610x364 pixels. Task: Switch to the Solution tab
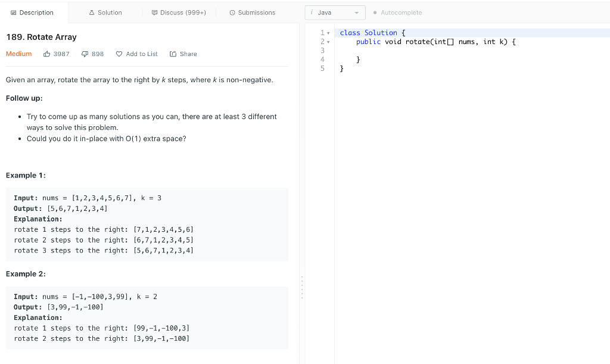pyautogui.click(x=105, y=13)
